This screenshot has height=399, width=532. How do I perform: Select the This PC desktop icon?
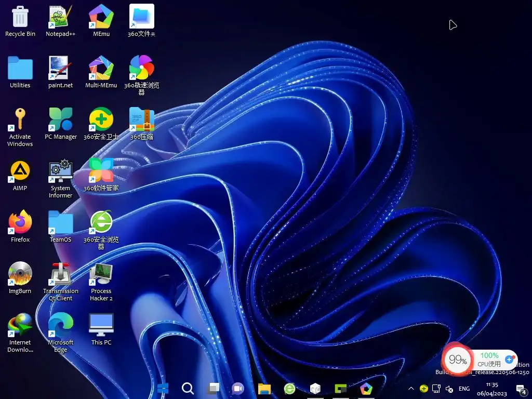(101, 329)
